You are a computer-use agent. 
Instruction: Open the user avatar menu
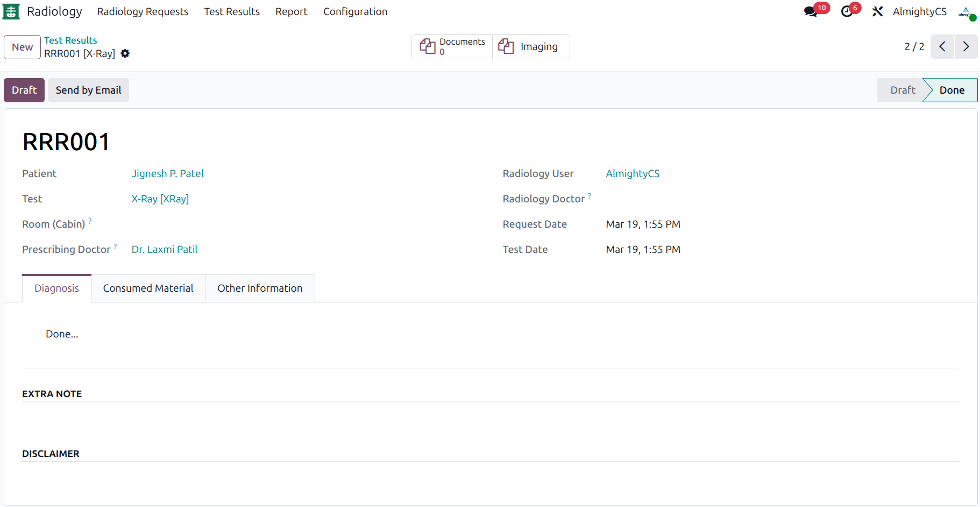click(967, 12)
